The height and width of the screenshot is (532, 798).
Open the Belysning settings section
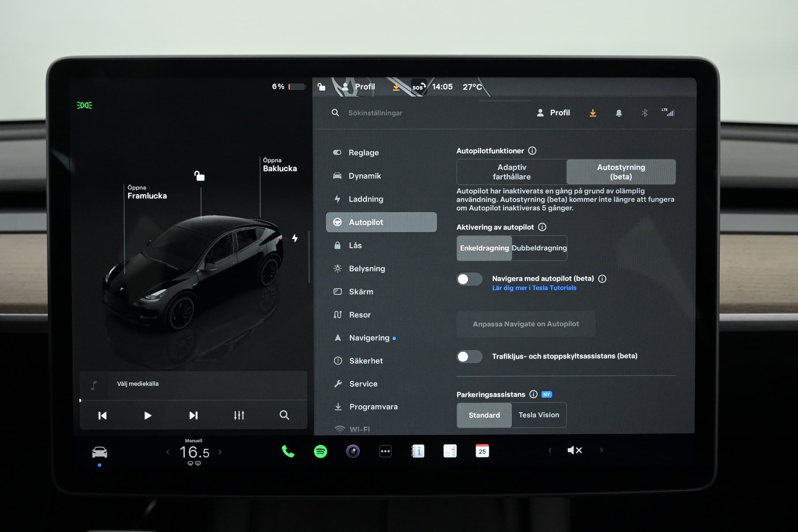381,269
